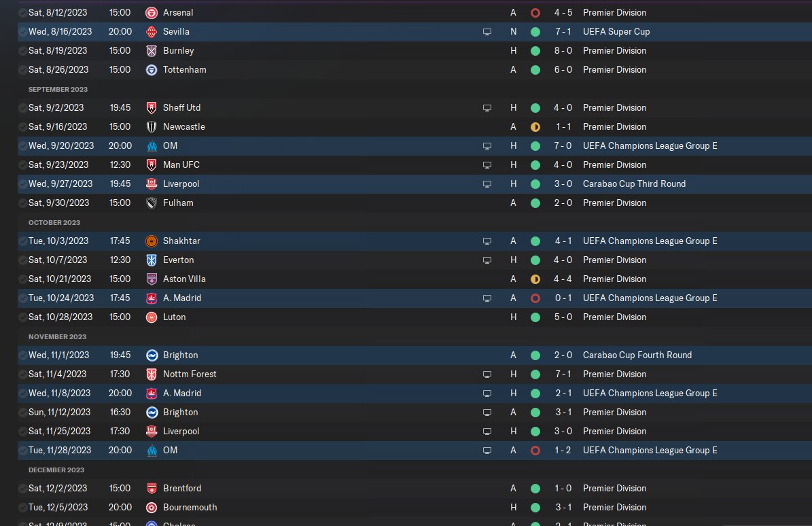Screen dimensions: 812x526
Task: Open the UEFA Super Cup competition link
Action: point(616,32)
